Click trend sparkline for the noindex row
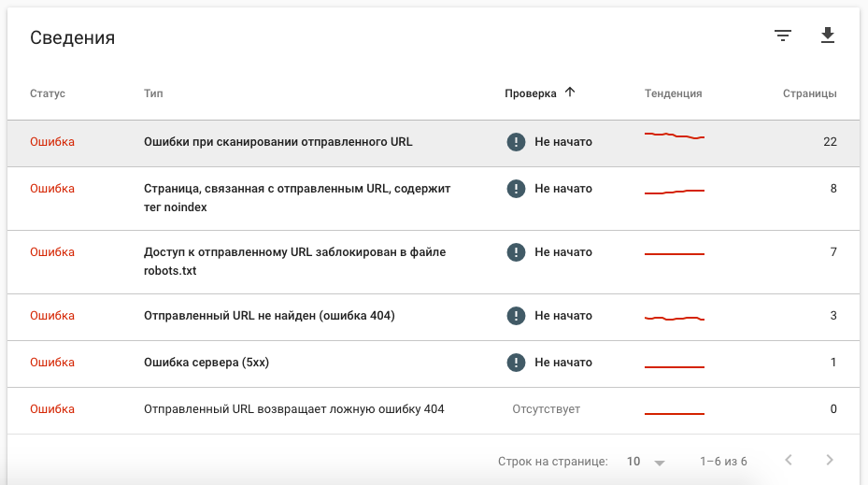 pos(674,192)
